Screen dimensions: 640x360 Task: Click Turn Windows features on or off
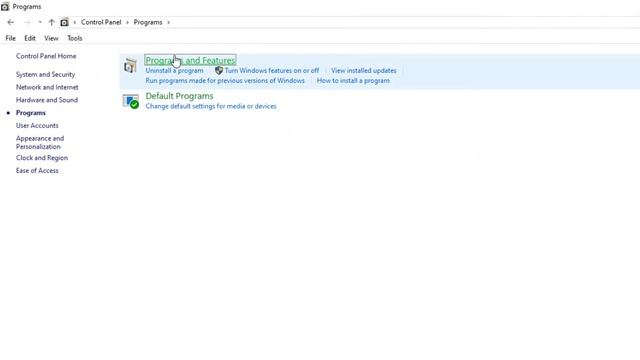pos(272,71)
